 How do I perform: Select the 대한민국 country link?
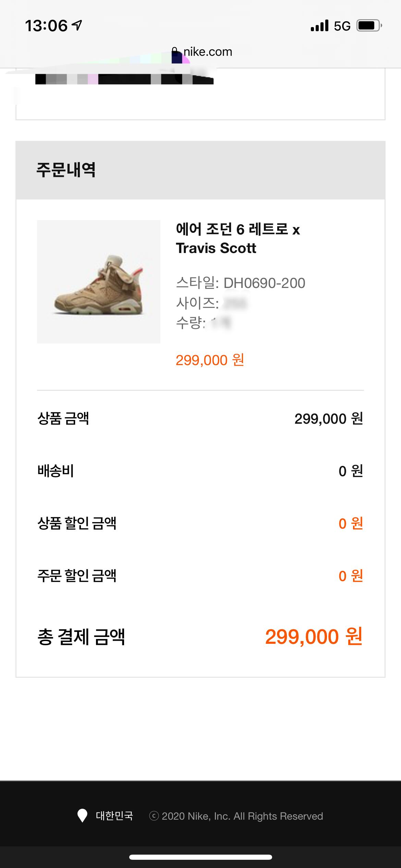[114, 816]
